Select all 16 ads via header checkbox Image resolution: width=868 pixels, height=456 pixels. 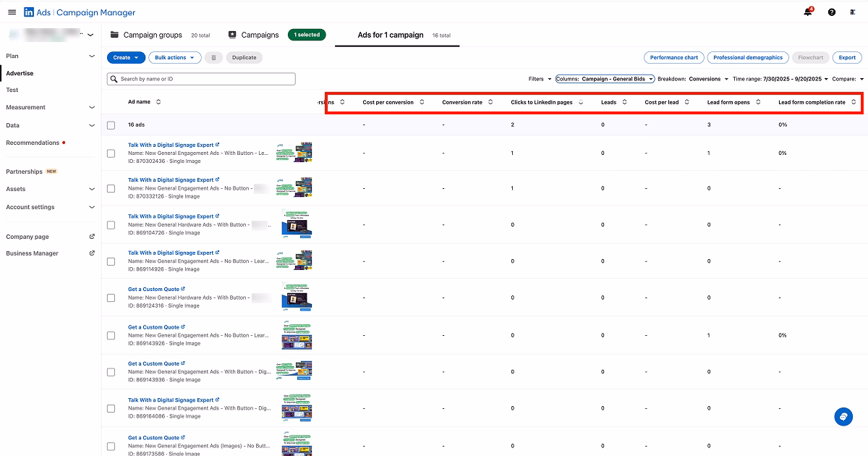pos(111,124)
